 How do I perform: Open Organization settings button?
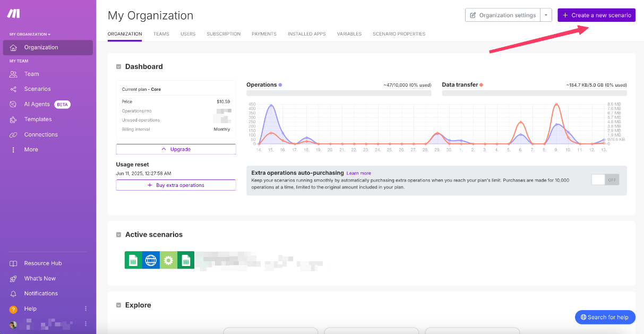click(503, 15)
